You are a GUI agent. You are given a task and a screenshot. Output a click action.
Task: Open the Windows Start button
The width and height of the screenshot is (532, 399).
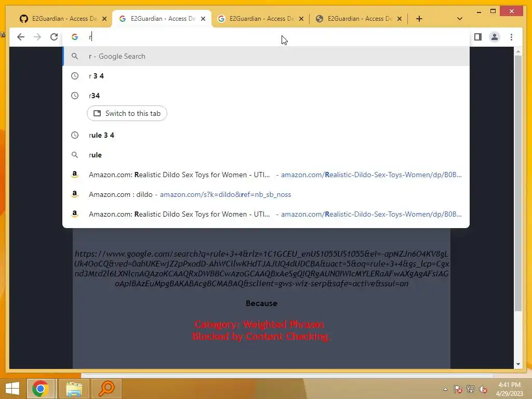[x=12, y=389]
